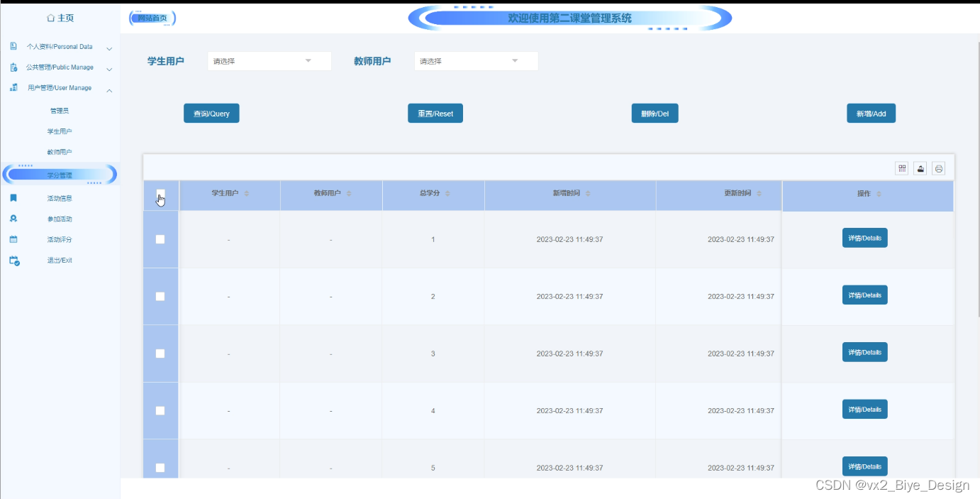Screen dimensions: 980x499
Task: Select 学分管理 in the sidebar
Action: click(x=60, y=175)
